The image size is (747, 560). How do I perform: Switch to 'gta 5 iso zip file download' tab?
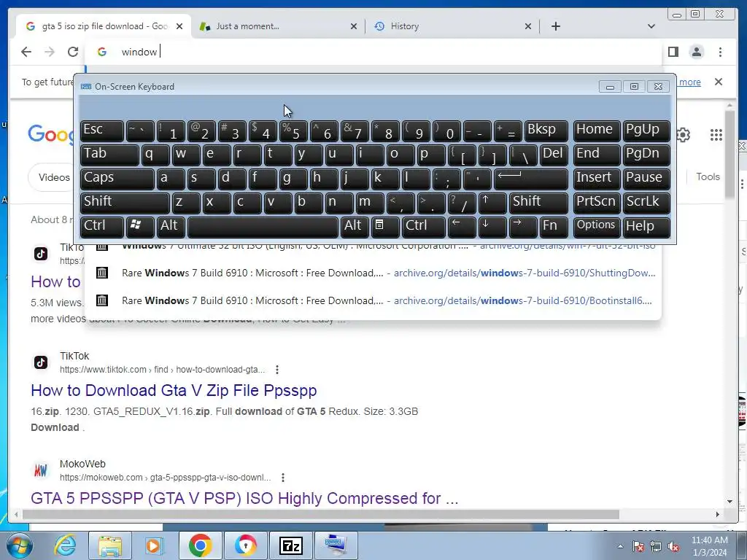click(x=104, y=26)
